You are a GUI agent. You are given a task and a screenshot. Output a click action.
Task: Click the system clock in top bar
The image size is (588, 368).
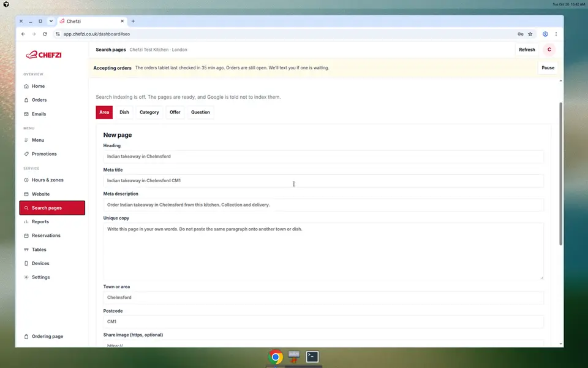(568, 4)
